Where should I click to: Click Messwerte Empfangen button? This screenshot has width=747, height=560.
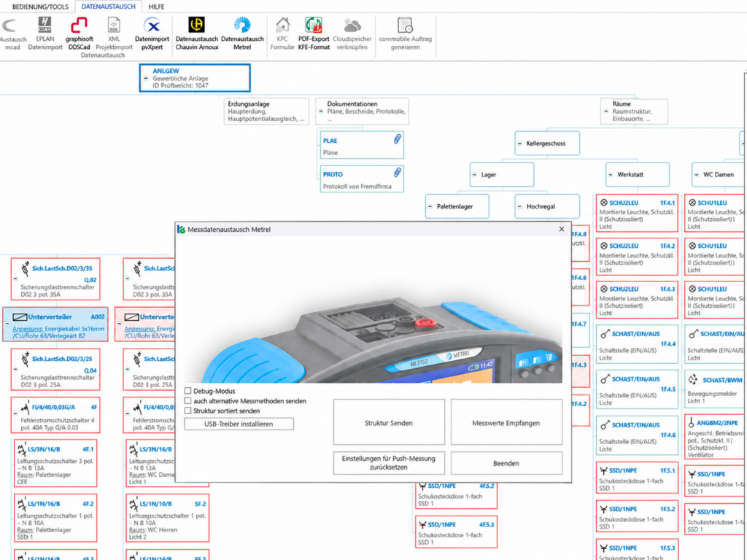pos(506,422)
